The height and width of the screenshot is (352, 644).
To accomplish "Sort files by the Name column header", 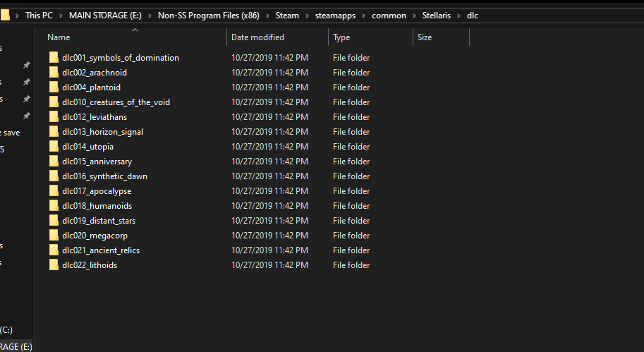I will (x=59, y=37).
